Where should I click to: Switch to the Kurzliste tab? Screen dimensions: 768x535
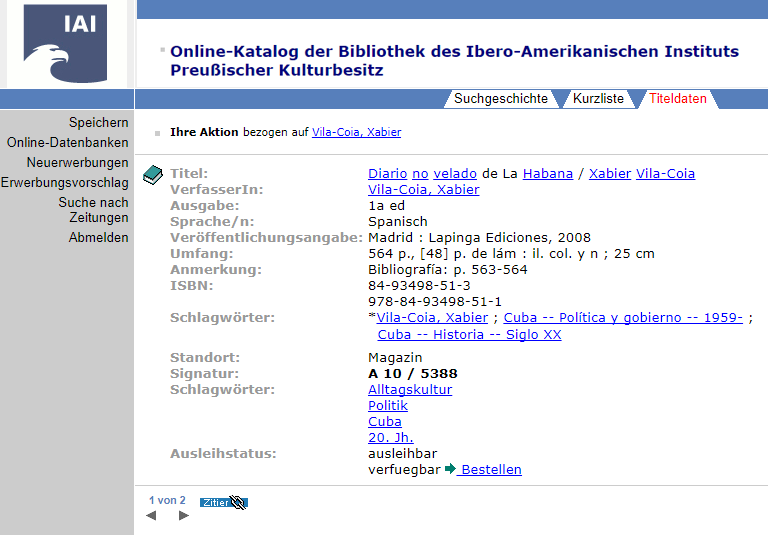[598, 98]
